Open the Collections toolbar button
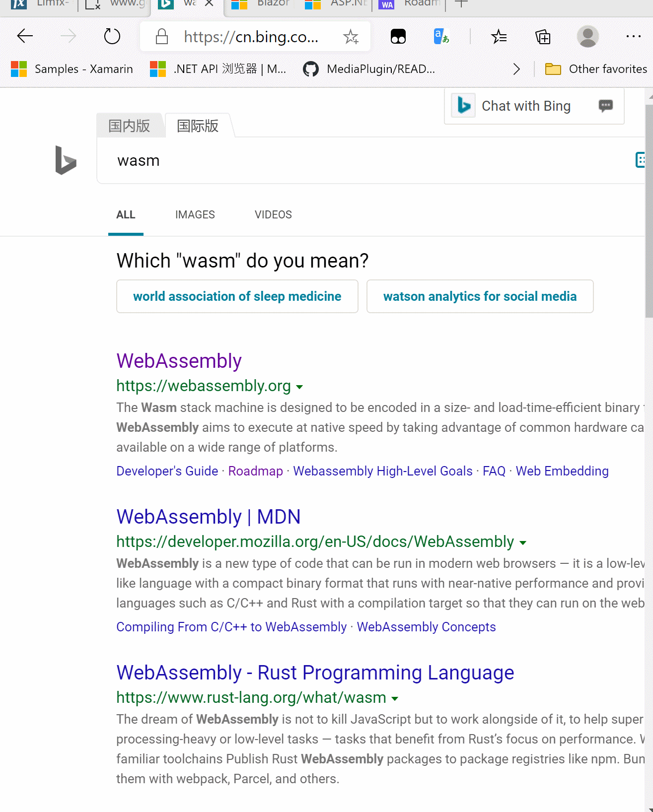 (x=543, y=36)
